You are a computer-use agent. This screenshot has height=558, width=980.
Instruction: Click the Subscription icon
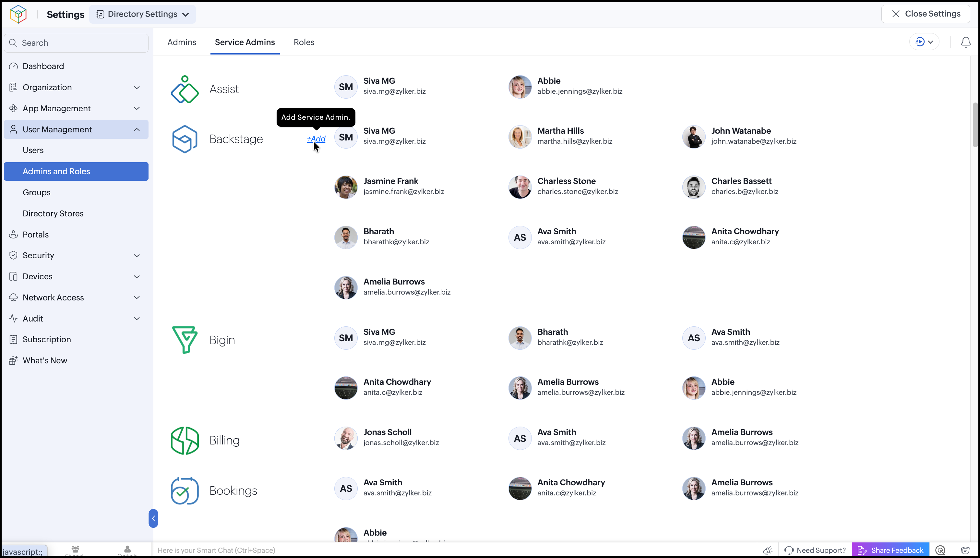13,339
